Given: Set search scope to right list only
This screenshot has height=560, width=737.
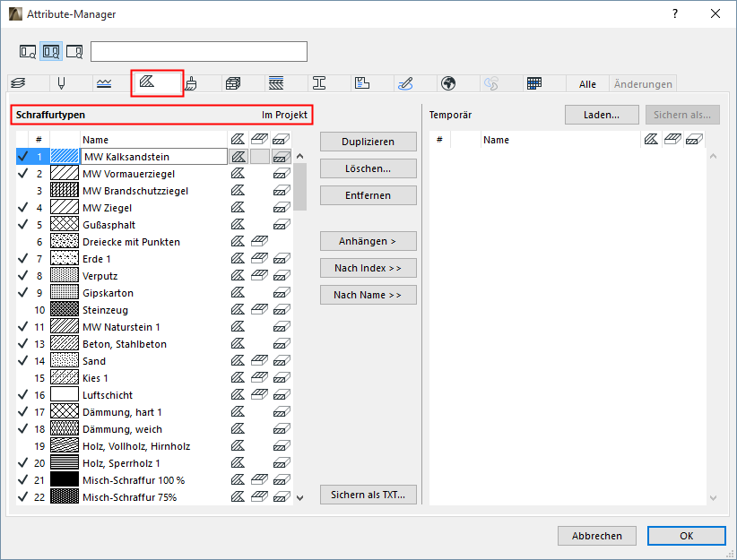Looking at the screenshot, I should tap(74, 51).
